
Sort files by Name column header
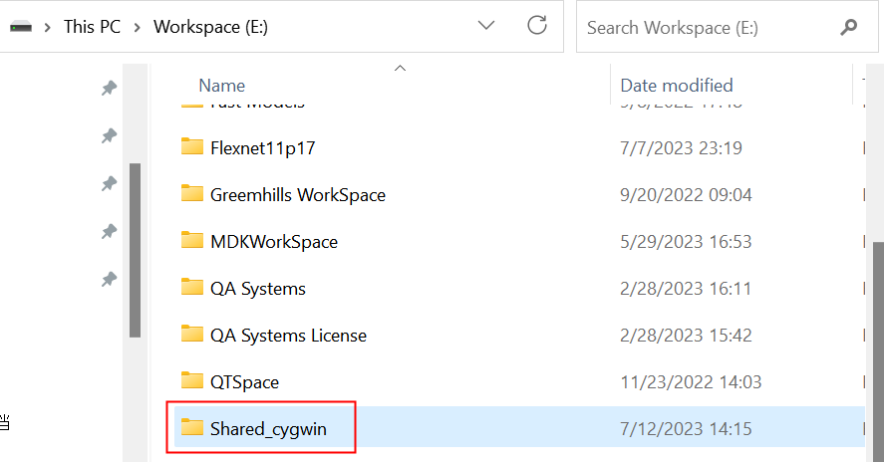(x=222, y=85)
